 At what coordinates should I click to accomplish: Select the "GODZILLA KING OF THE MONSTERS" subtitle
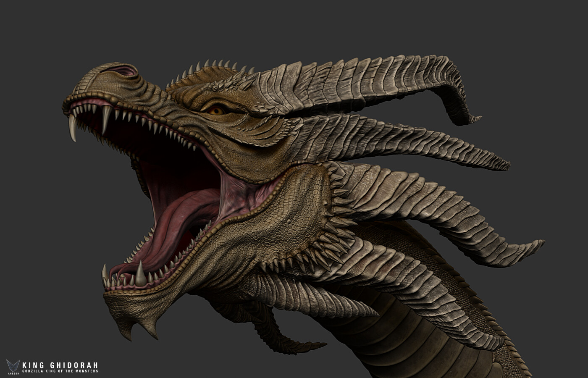tap(60, 371)
